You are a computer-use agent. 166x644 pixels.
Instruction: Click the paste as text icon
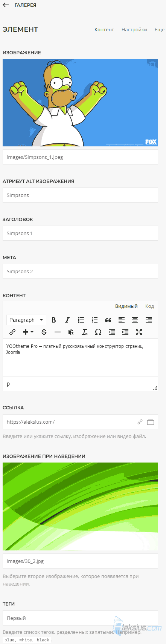click(71, 332)
